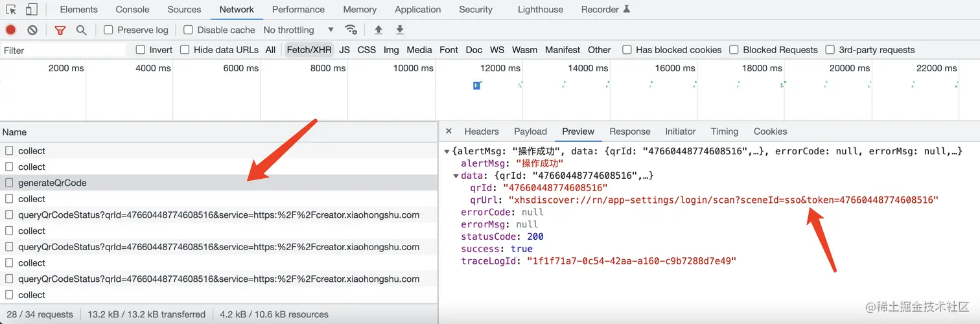This screenshot has width=980, height=324.
Task: Open the Security tab
Action: tap(476, 10)
